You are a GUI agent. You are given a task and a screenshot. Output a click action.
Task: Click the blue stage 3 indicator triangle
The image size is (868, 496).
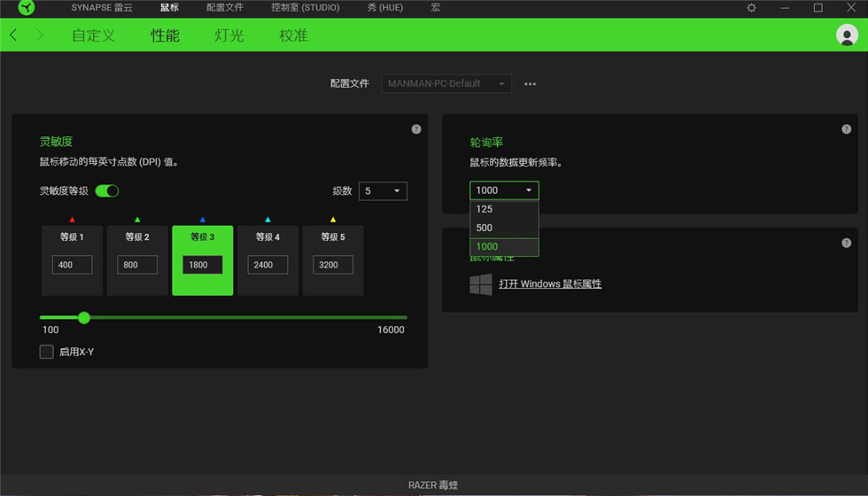[x=203, y=220]
